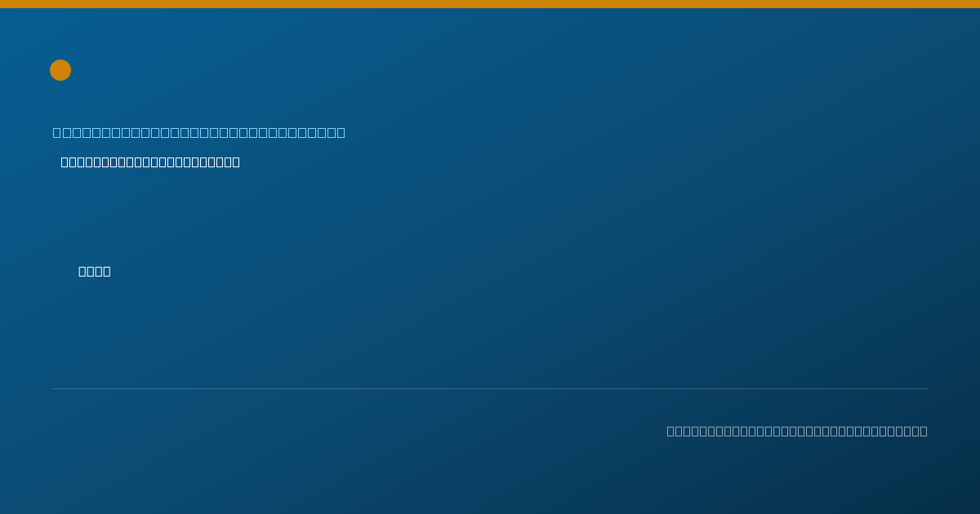Click first glyph box of light blue heading
Screen dimensions: 980x514
[x=56, y=132]
